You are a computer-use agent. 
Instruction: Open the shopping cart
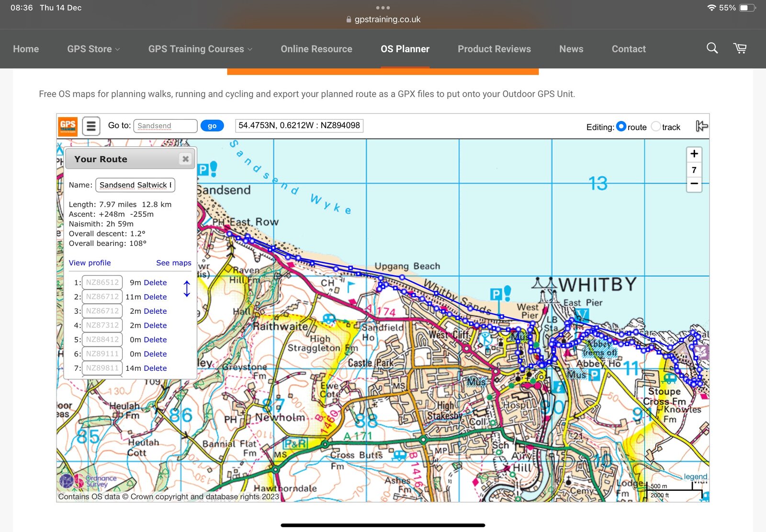point(740,48)
